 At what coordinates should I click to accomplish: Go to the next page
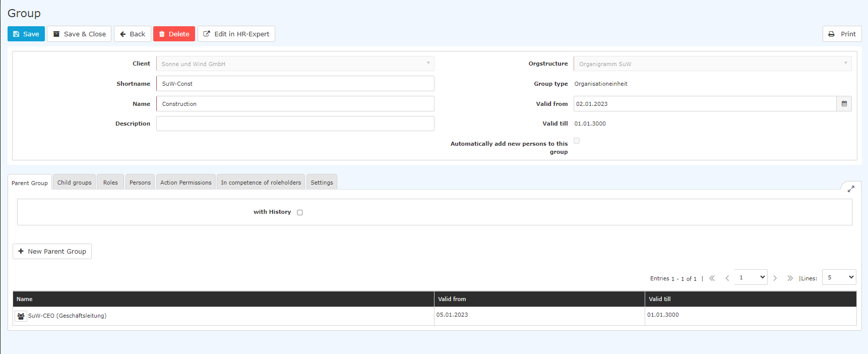[775, 278]
